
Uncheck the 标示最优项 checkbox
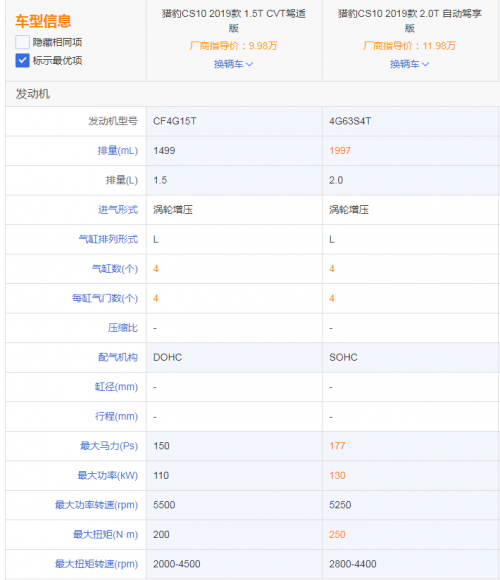[22, 60]
